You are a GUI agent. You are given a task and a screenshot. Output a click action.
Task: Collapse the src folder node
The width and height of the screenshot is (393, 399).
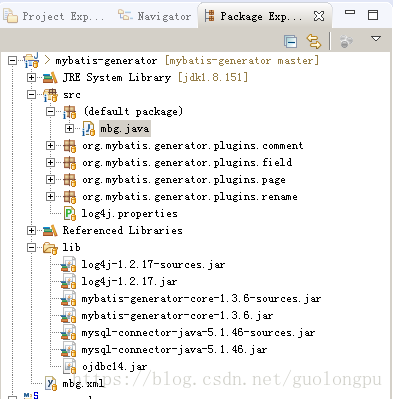(x=31, y=95)
